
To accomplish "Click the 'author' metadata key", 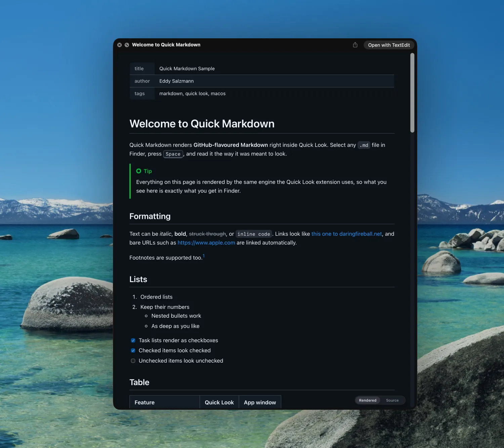I will (142, 81).
